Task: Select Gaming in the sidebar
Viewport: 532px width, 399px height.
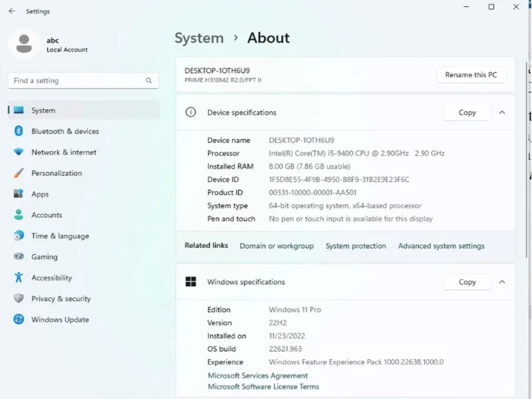Action: pyautogui.click(x=84, y=257)
